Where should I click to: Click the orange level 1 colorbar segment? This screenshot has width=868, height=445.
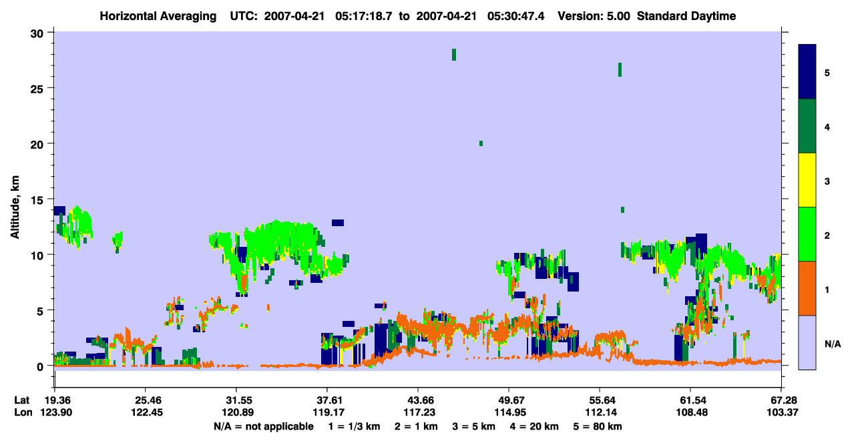tap(807, 288)
